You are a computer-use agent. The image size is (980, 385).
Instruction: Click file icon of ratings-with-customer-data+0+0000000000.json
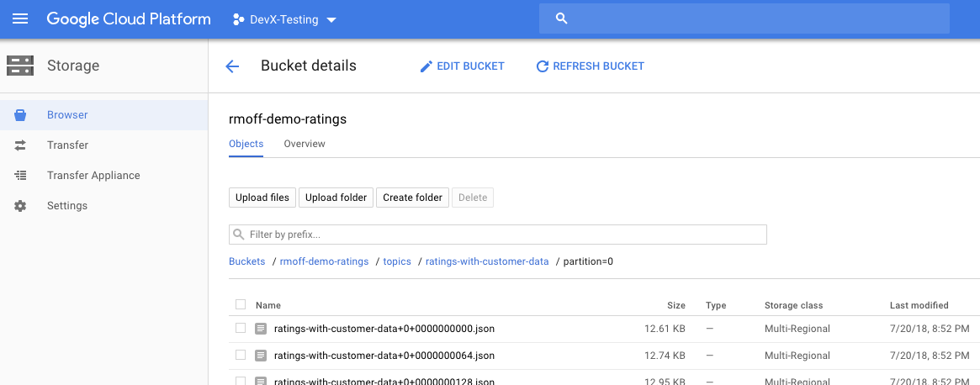pos(261,328)
